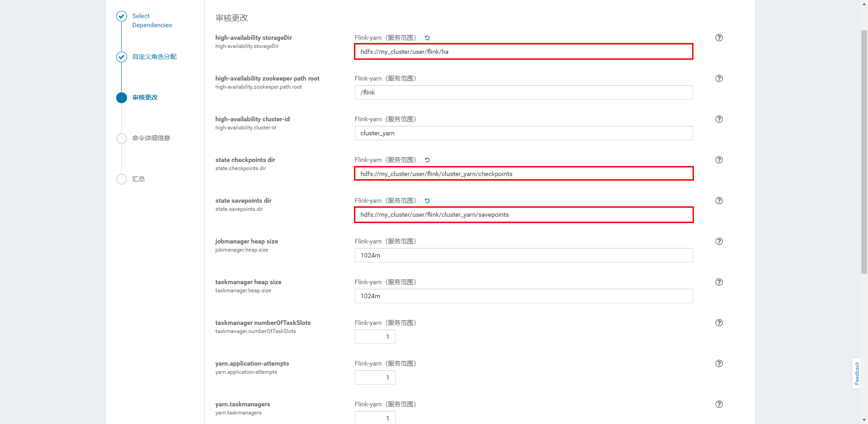
Task: Edit the /flink zookeeper path value
Action: tap(523, 92)
